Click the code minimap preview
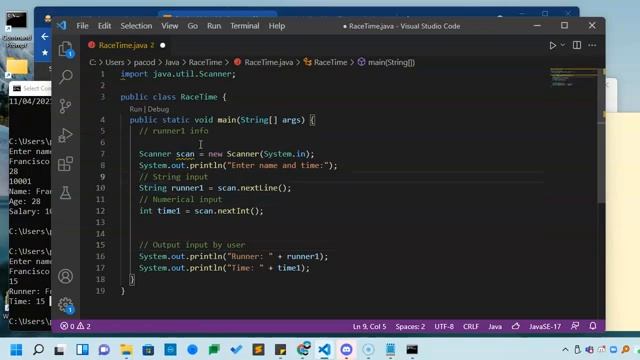 coord(573,77)
